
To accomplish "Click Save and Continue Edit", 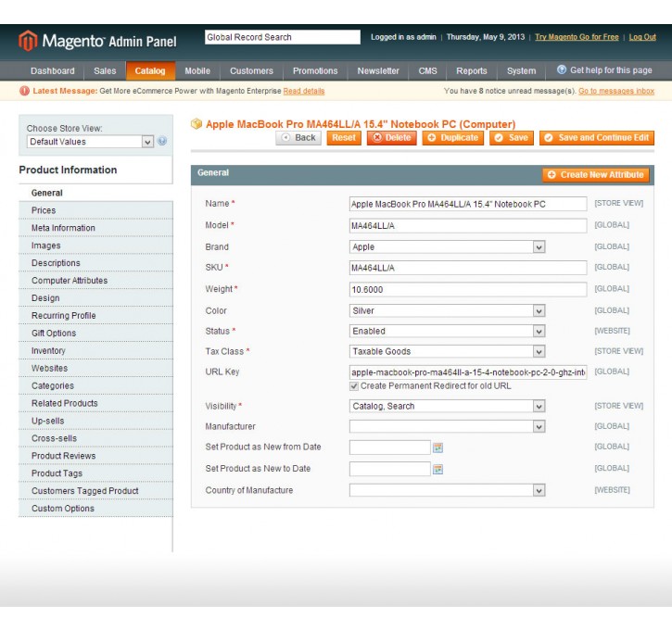I will coord(597,138).
